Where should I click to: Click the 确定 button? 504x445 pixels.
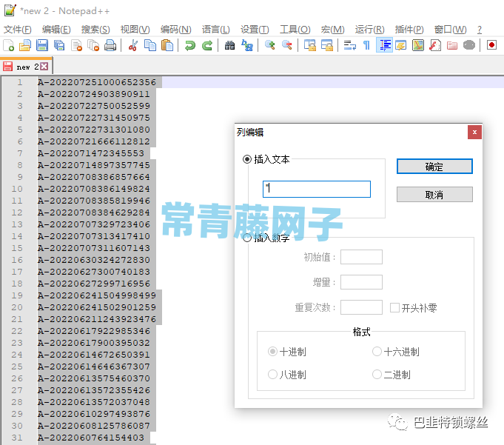pyautogui.click(x=434, y=167)
